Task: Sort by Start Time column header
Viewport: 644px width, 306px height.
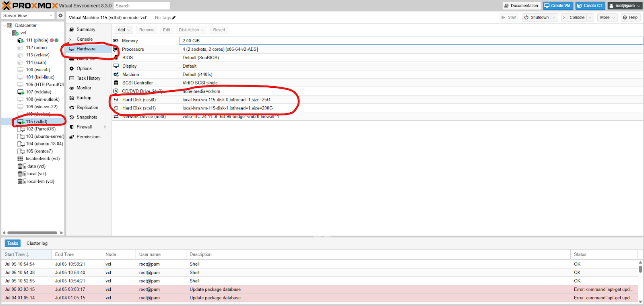Action: tap(26, 254)
